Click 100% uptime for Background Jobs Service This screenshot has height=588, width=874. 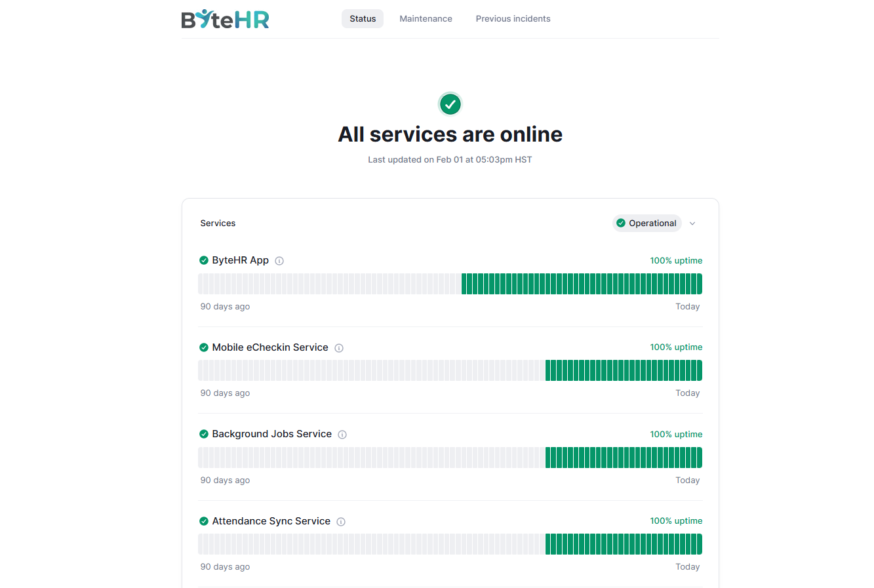[x=676, y=434]
